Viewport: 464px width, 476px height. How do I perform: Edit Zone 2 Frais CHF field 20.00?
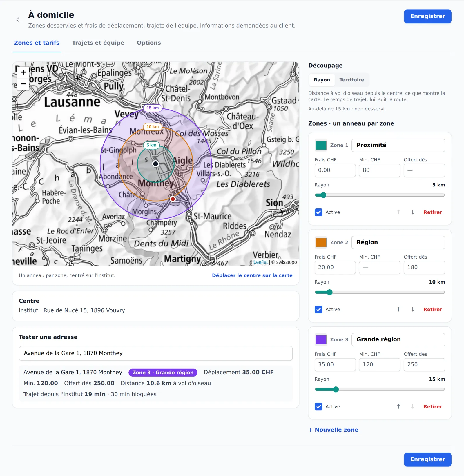(335, 267)
